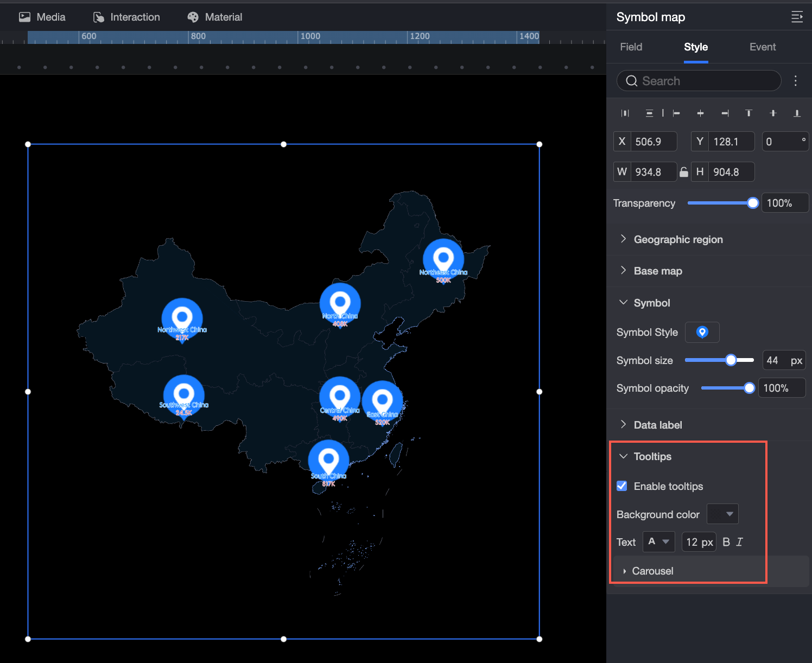Align component to the top edge
This screenshot has width=812, height=663.
pyautogui.click(x=749, y=113)
